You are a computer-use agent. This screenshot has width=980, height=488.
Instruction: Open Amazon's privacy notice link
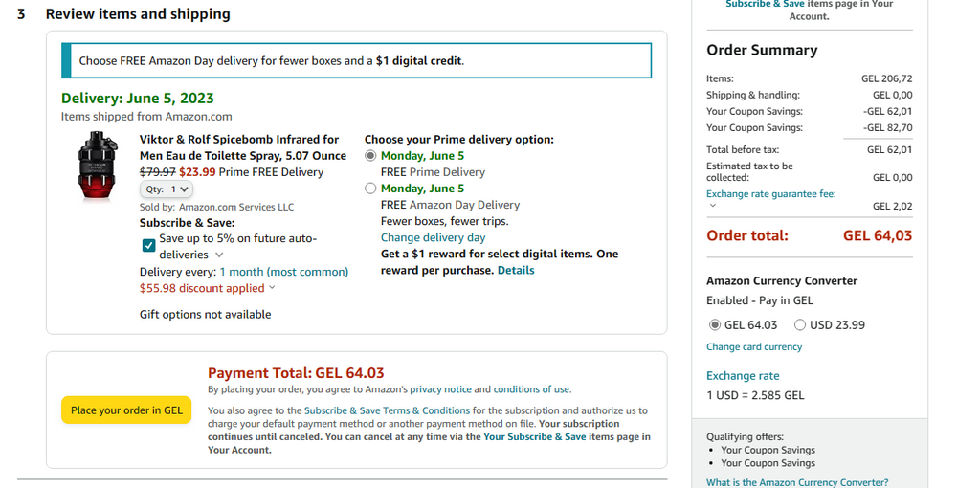440,389
